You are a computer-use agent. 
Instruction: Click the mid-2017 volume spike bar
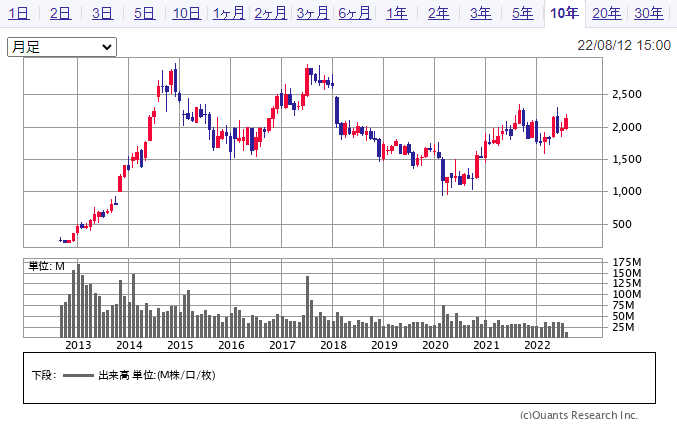tap(307, 306)
